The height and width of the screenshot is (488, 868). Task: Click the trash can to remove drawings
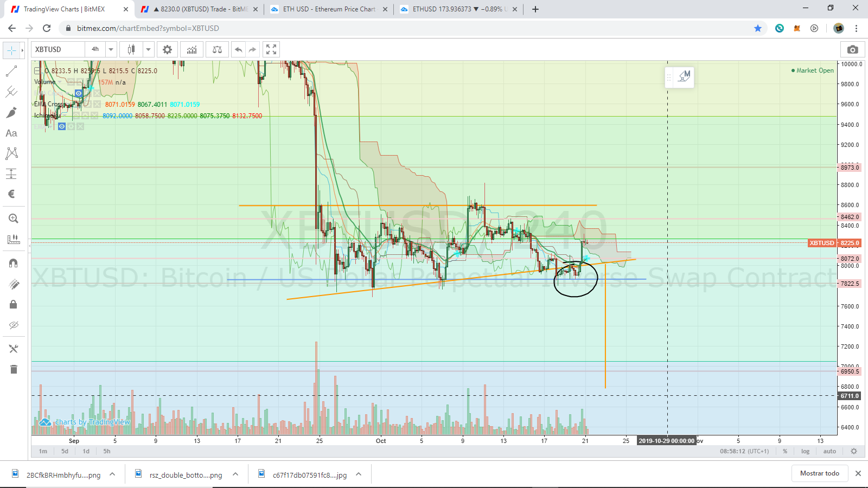14,369
